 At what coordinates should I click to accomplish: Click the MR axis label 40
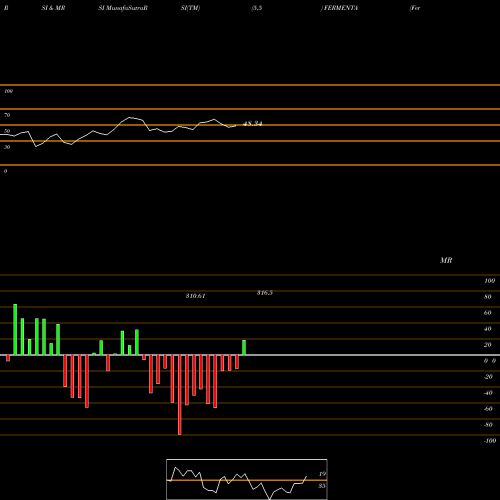click(x=488, y=329)
